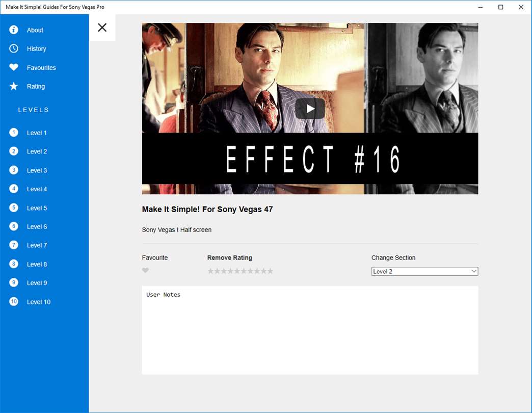Screen dimensions: 532x413
Task: Rate the video five stars
Action: click(237, 271)
